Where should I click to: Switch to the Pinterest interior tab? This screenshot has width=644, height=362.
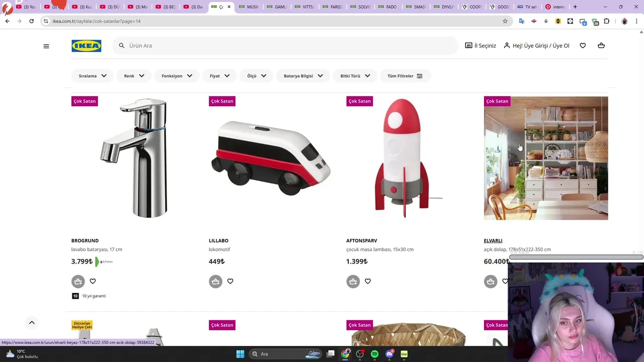pyautogui.click(x=555, y=7)
